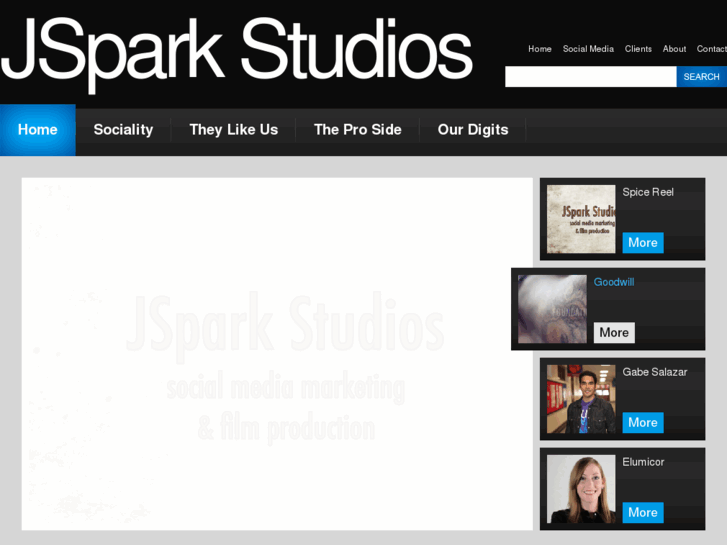The height and width of the screenshot is (545, 727).
Task: Open the About top link
Action: tap(674, 49)
